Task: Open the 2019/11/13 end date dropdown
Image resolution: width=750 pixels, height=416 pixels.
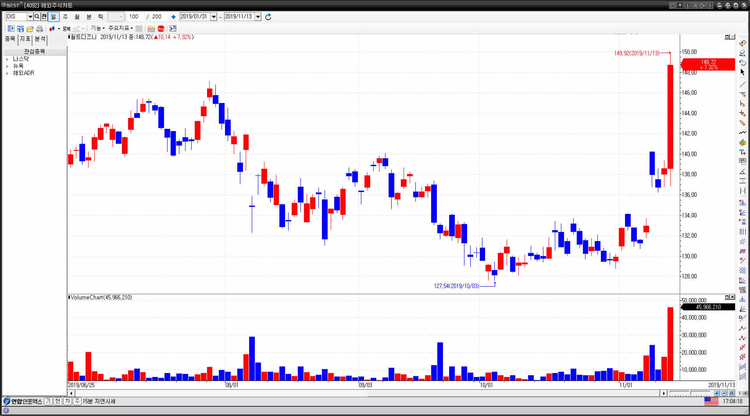Action: pos(258,17)
